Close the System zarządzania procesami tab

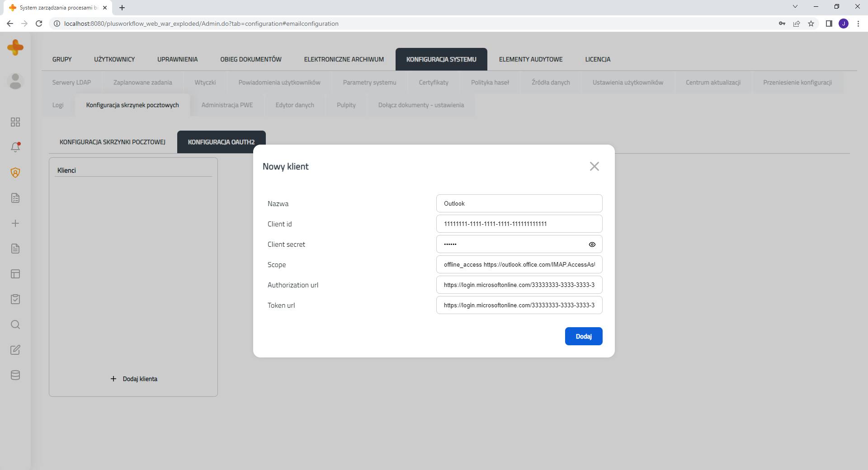105,8
